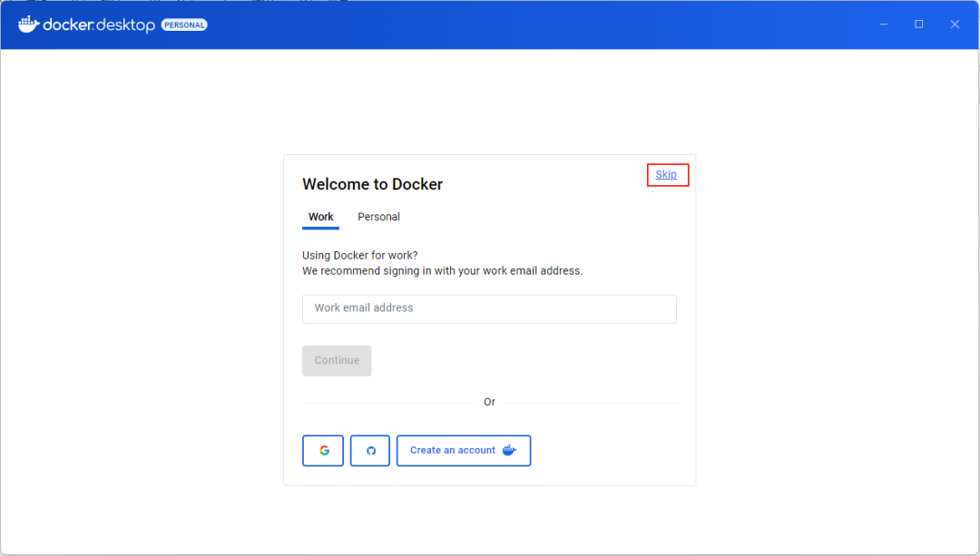Click the Continue button

[x=337, y=360]
